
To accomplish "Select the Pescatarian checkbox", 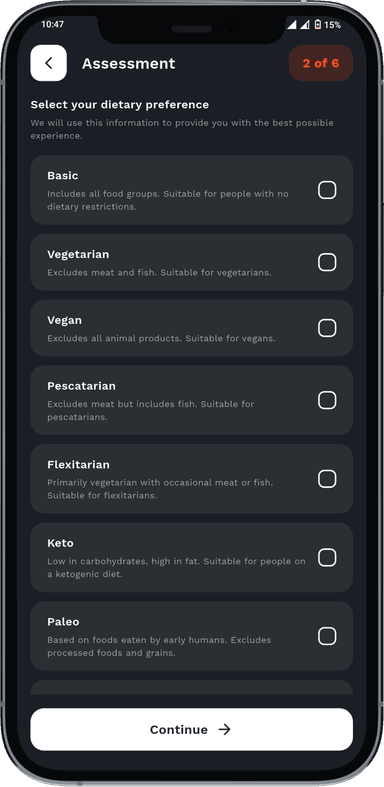I will [327, 400].
